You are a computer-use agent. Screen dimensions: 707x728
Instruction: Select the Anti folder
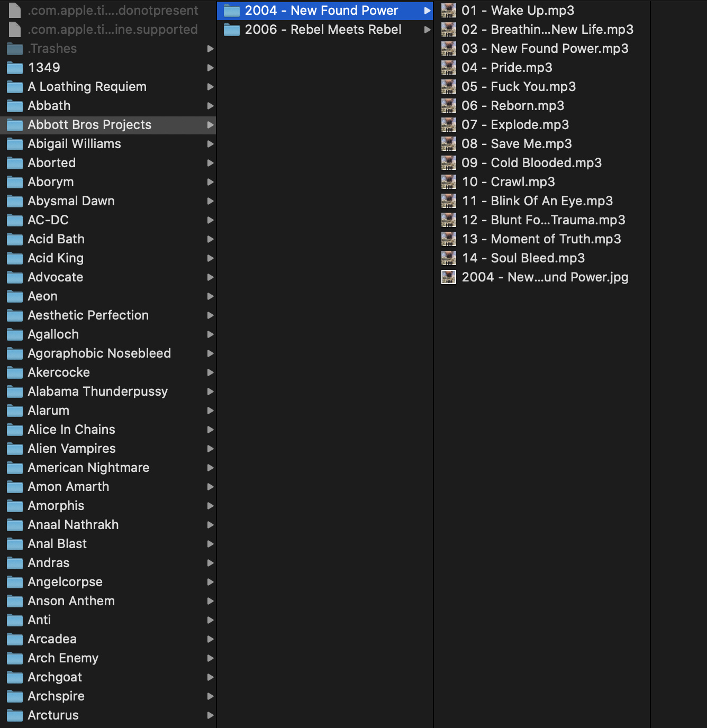[x=108, y=620]
